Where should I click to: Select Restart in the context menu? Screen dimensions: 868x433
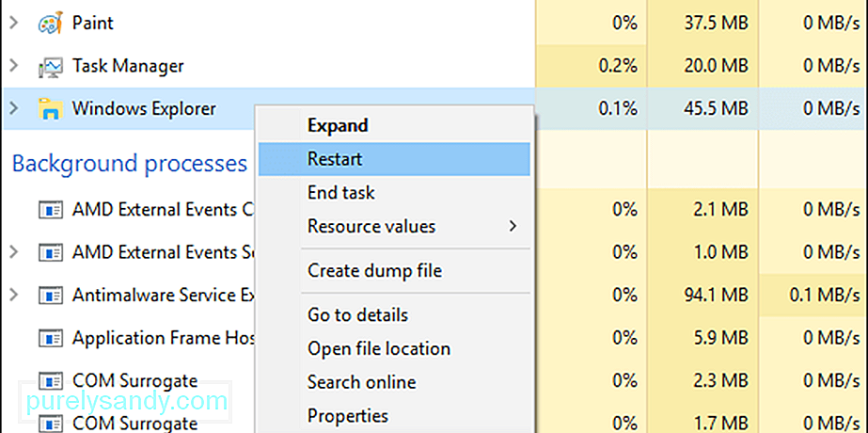394,159
